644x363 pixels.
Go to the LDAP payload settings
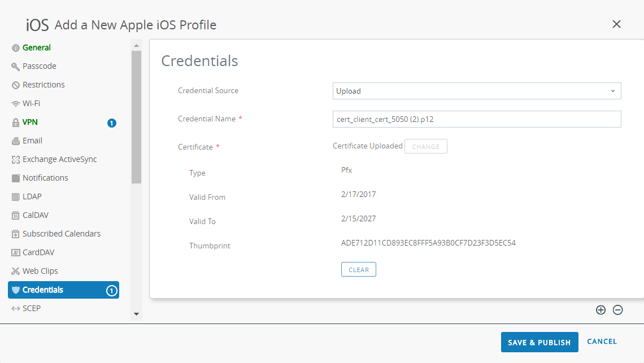(32, 196)
